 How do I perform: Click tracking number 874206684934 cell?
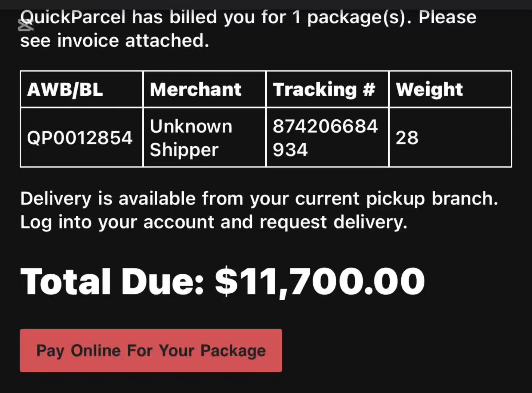point(327,138)
